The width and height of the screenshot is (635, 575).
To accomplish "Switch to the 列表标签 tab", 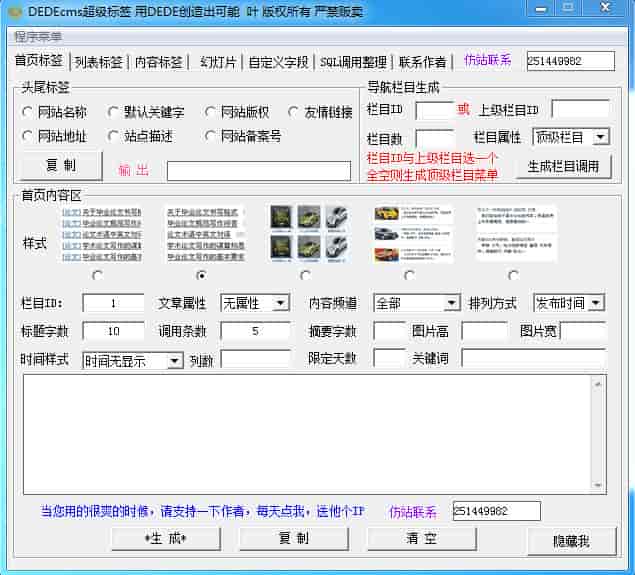I will pyautogui.click(x=99, y=61).
